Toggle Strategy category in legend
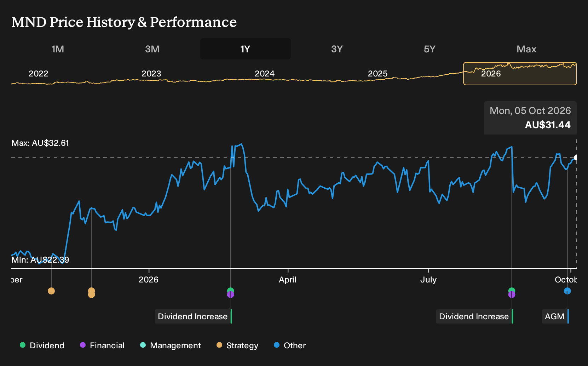The height and width of the screenshot is (366, 588). pos(237,345)
